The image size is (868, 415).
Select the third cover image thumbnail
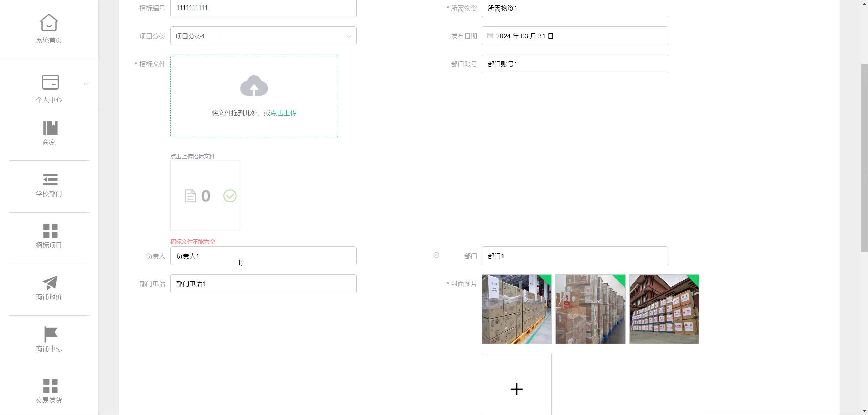pos(664,309)
